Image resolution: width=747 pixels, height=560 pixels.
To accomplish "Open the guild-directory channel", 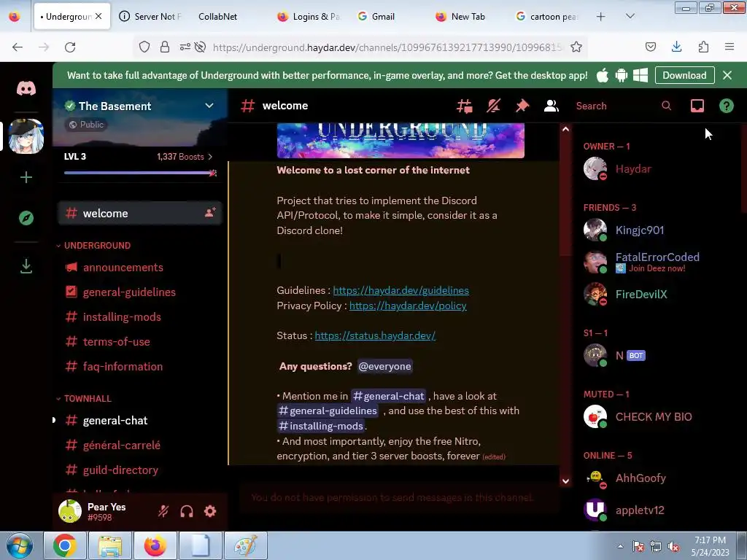I will pos(140,470).
